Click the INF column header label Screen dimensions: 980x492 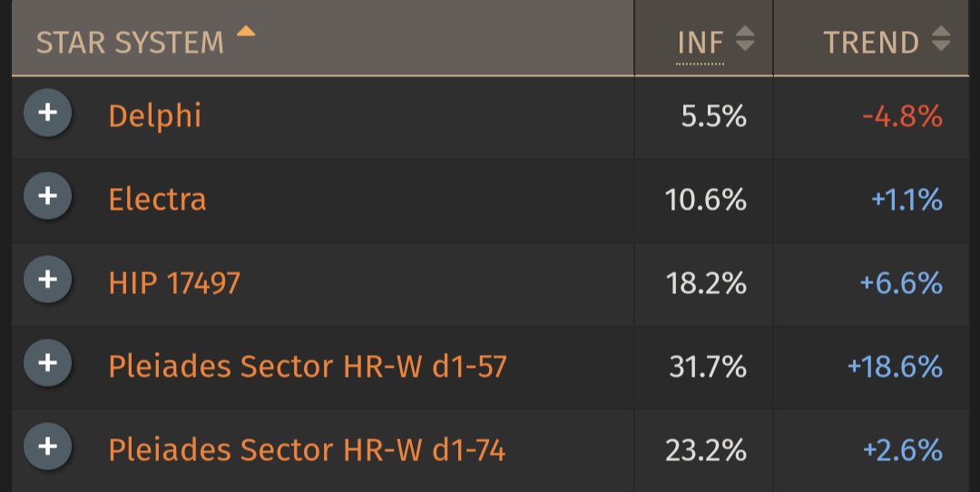point(700,43)
